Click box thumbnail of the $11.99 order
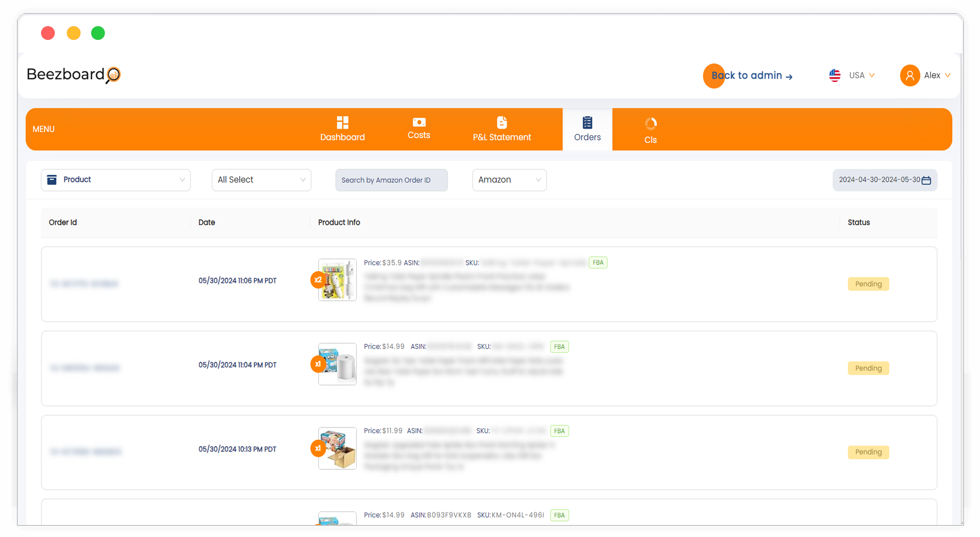Viewport: 980px width, 537px height. coord(337,448)
